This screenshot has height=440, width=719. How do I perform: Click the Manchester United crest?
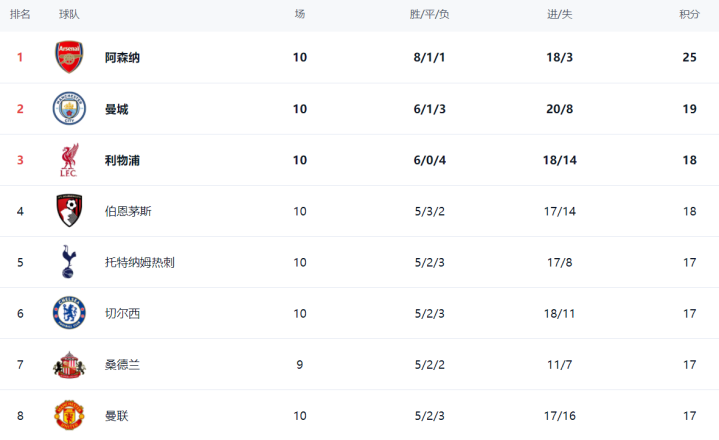tap(69, 415)
